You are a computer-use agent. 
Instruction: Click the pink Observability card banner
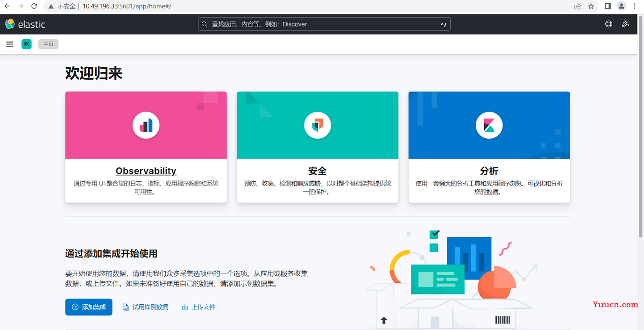pos(146,125)
